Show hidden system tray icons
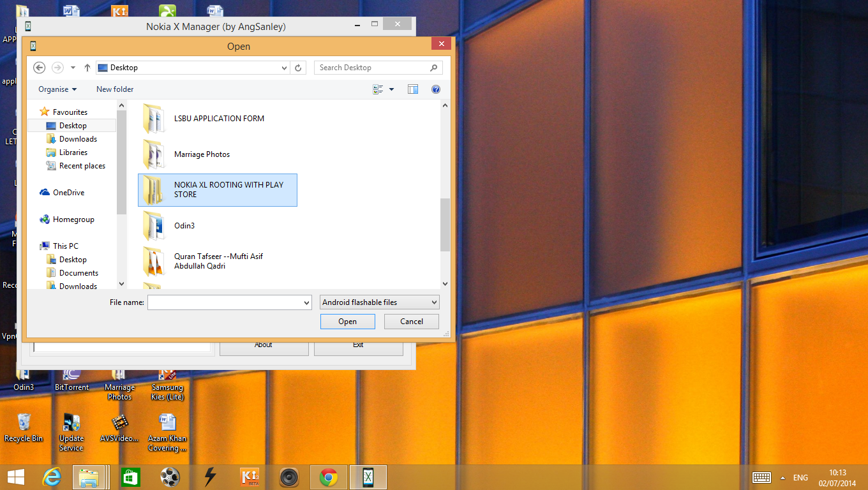This screenshot has width=868, height=490. click(x=782, y=477)
